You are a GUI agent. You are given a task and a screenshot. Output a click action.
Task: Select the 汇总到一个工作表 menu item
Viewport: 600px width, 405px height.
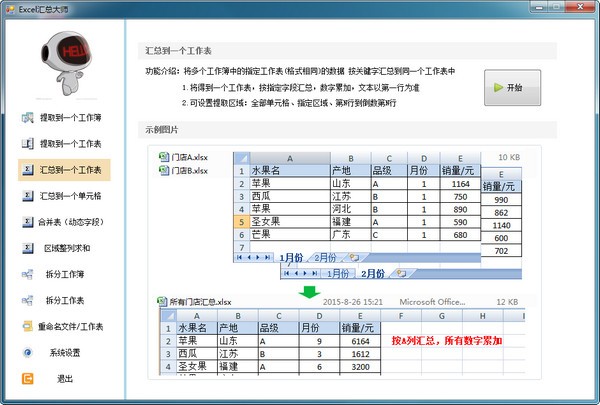point(70,170)
